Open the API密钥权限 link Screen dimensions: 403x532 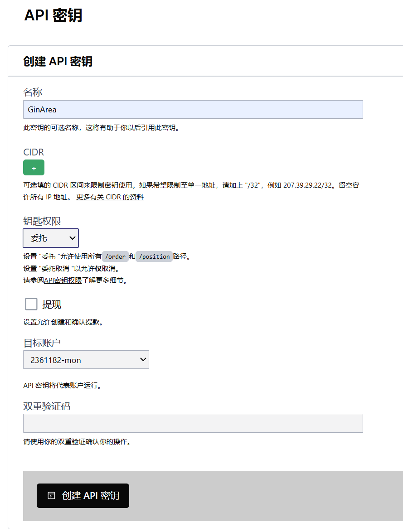coord(63,281)
